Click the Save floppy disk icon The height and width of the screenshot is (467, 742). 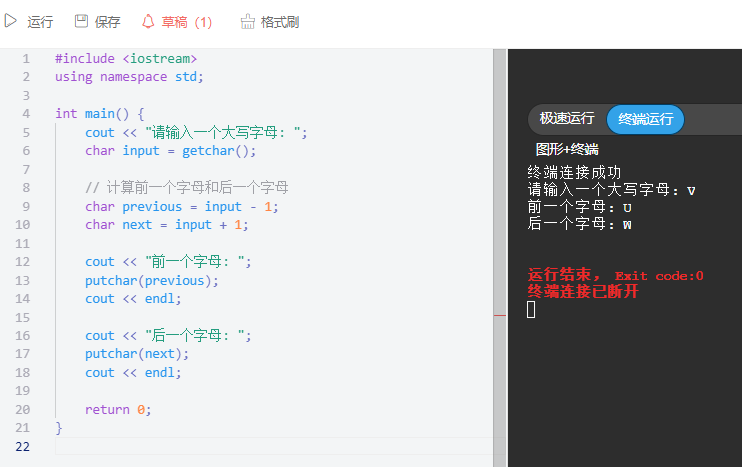coord(81,21)
